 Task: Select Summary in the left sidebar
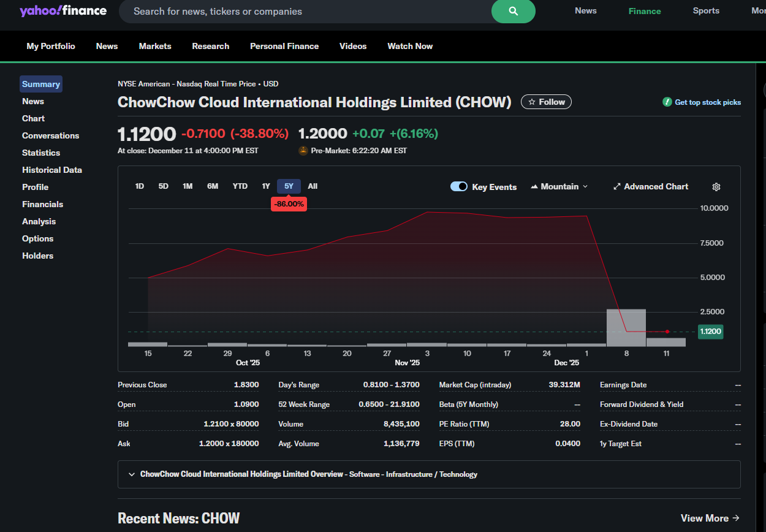point(41,85)
